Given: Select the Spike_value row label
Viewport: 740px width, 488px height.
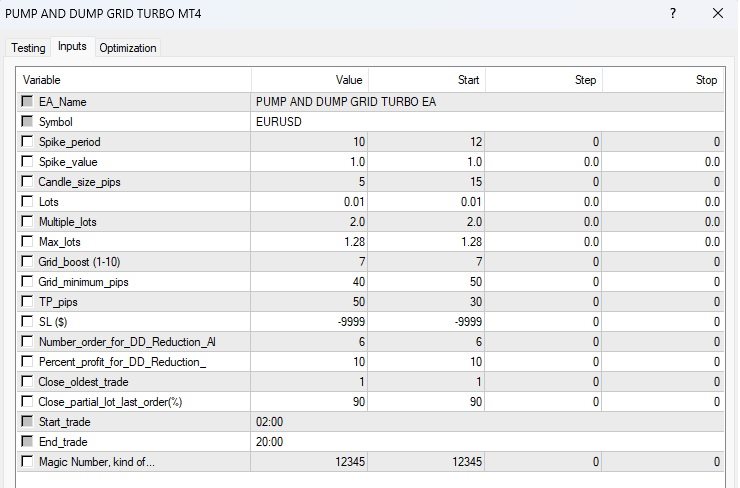Looking at the screenshot, I should click(x=68, y=162).
